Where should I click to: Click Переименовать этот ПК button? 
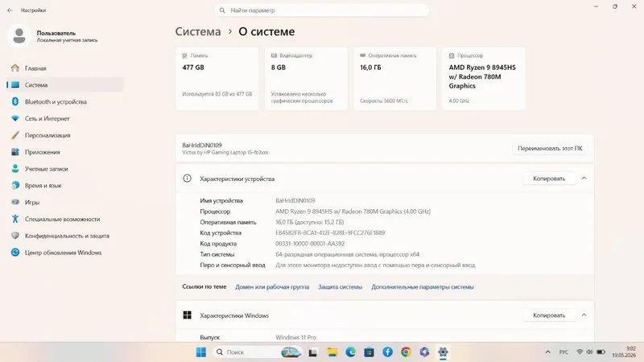coord(550,149)
